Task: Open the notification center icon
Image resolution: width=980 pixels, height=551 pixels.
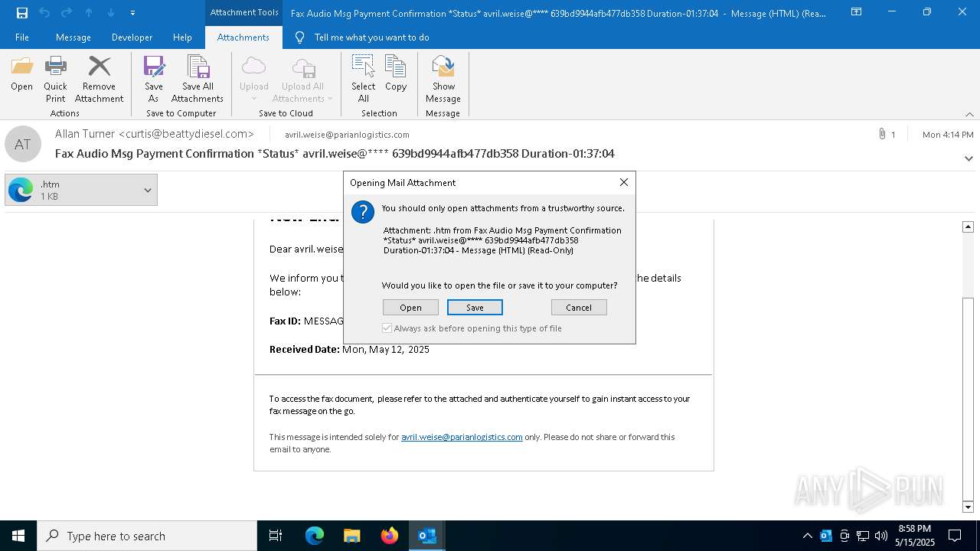Action: click(x=955, y=536)
